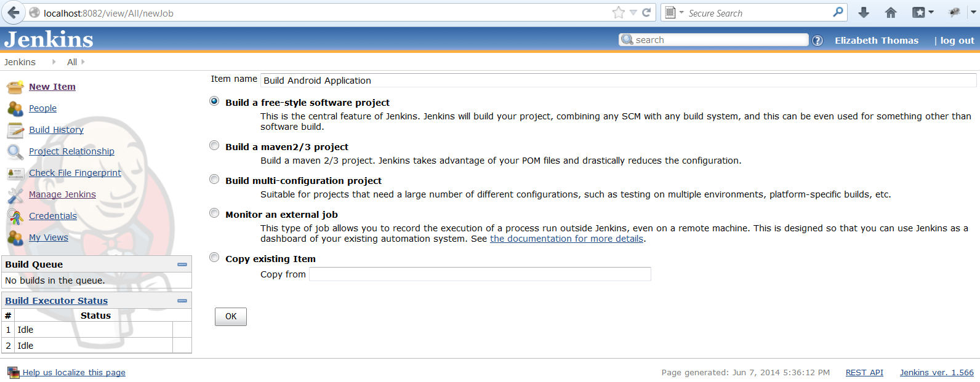Click the People sidebar icon
The height and width of the screenshot is (382, 980).
(15, 108)
